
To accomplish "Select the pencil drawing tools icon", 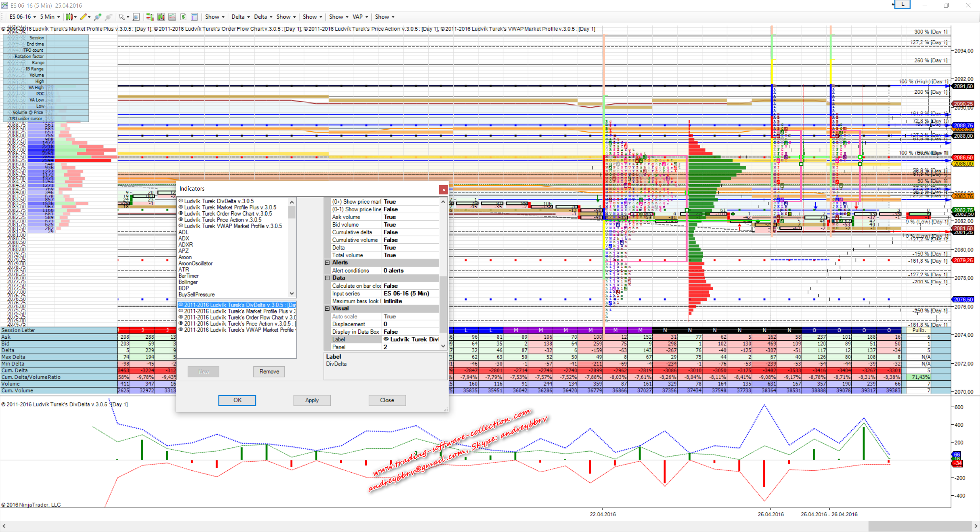I will 83,17.
